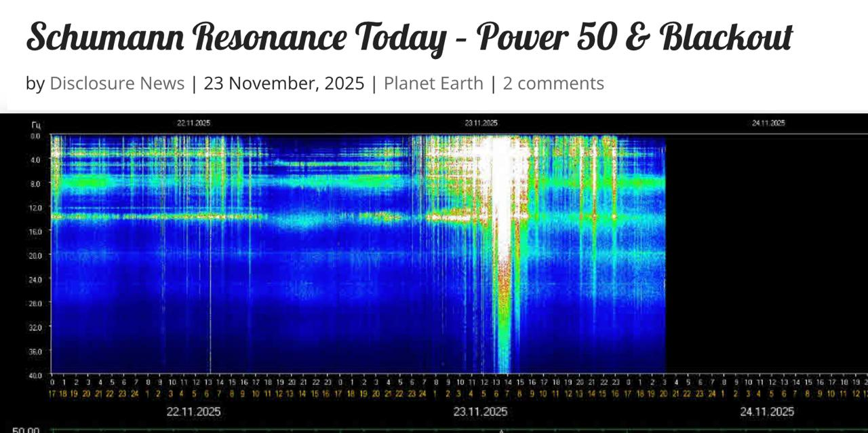Viewport: 868px width, 433px height.
Task: Open the Schumann Resonance Today article title
Action: [x=409, y=37]
